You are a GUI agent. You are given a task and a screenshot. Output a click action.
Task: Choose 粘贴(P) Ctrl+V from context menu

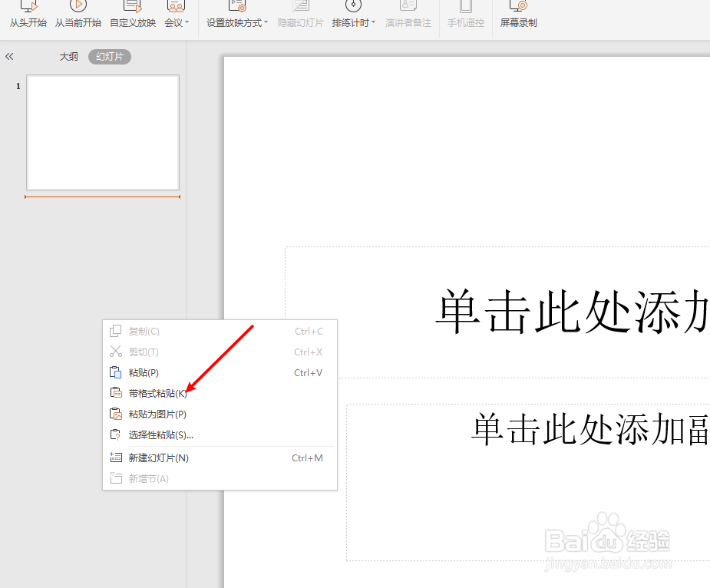[220, 373]
